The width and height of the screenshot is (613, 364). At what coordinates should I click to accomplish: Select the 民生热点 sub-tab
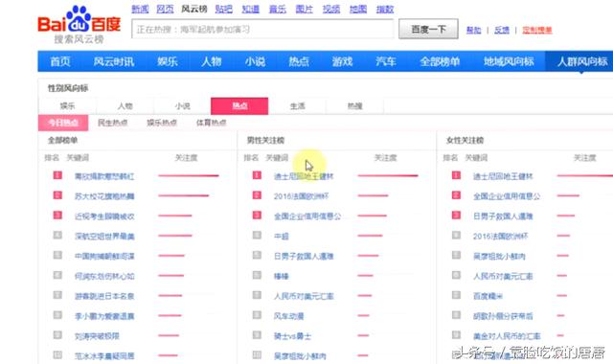[113, 123]
